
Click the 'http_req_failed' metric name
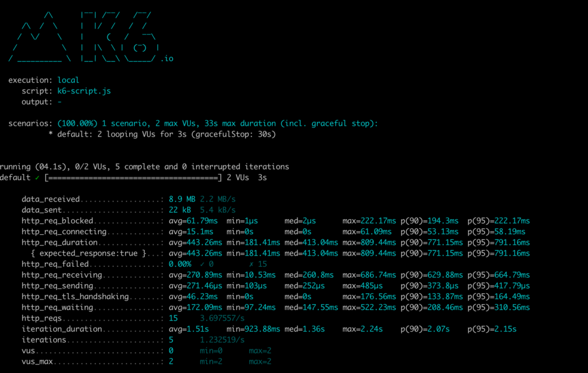pos(55,265)
